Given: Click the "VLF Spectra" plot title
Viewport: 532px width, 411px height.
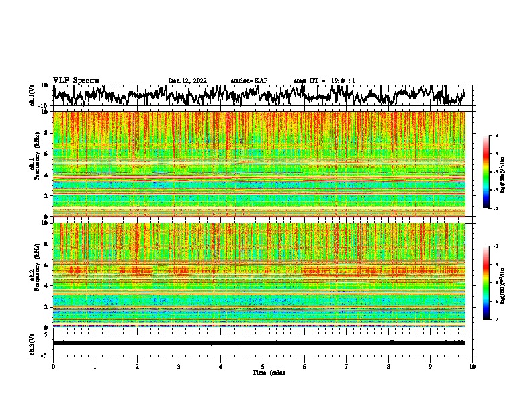Looking at the screenshot, I should coord(76,81).
